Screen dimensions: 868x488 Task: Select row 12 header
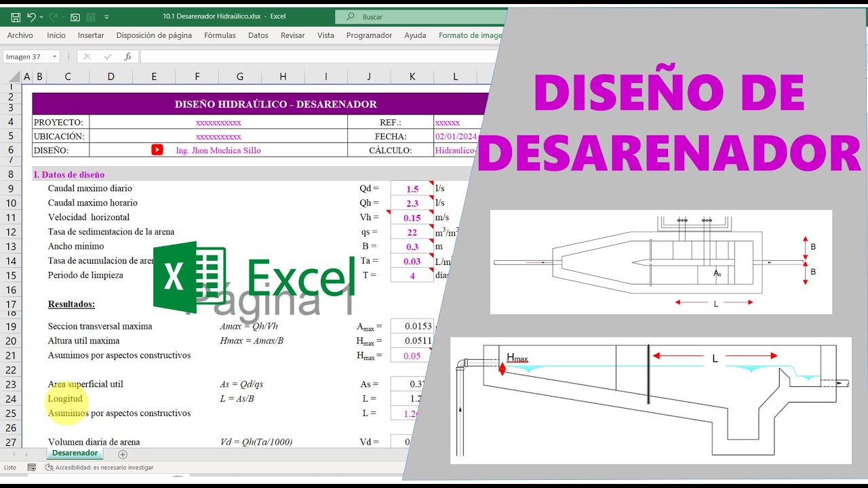pyautogui.click(x=11, y=232)
